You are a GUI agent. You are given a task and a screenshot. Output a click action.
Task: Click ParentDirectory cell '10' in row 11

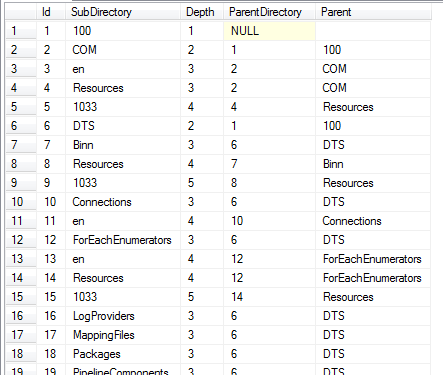[x=269, y=221]
